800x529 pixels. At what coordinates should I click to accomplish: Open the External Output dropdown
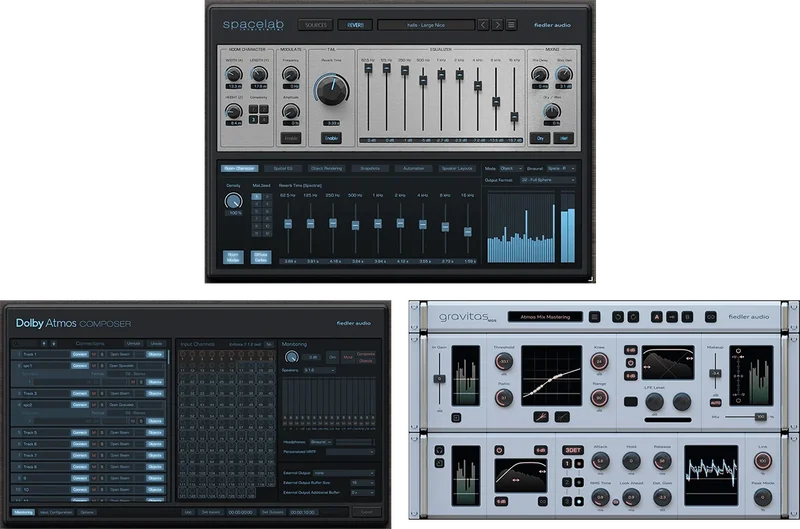(344, 473)
